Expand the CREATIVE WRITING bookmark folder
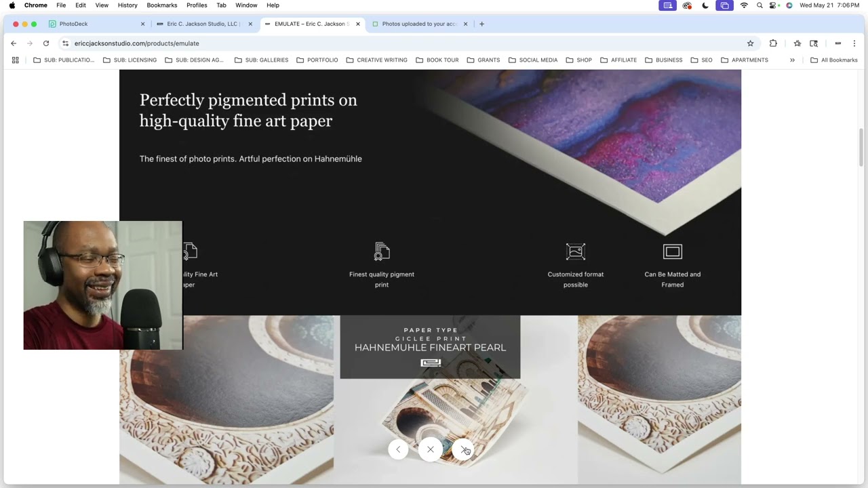 [x=376, y=60]
